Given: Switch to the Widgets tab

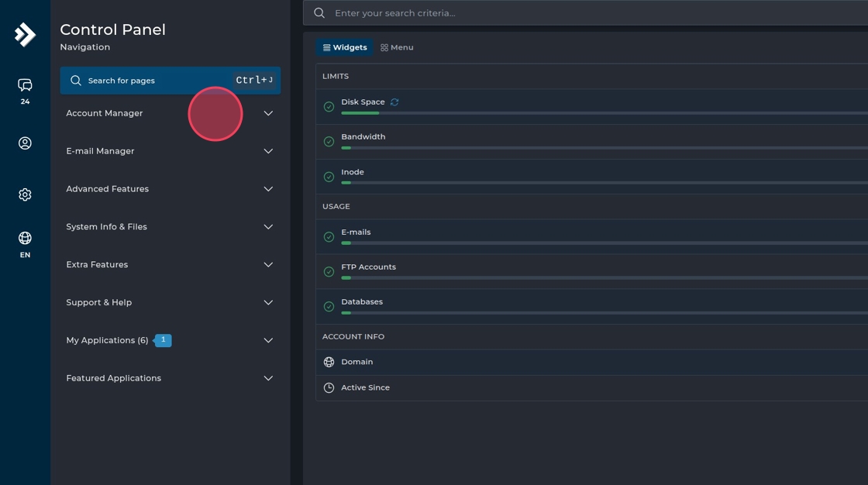Looking at the screenshot, I should click(x=345, y=47).
